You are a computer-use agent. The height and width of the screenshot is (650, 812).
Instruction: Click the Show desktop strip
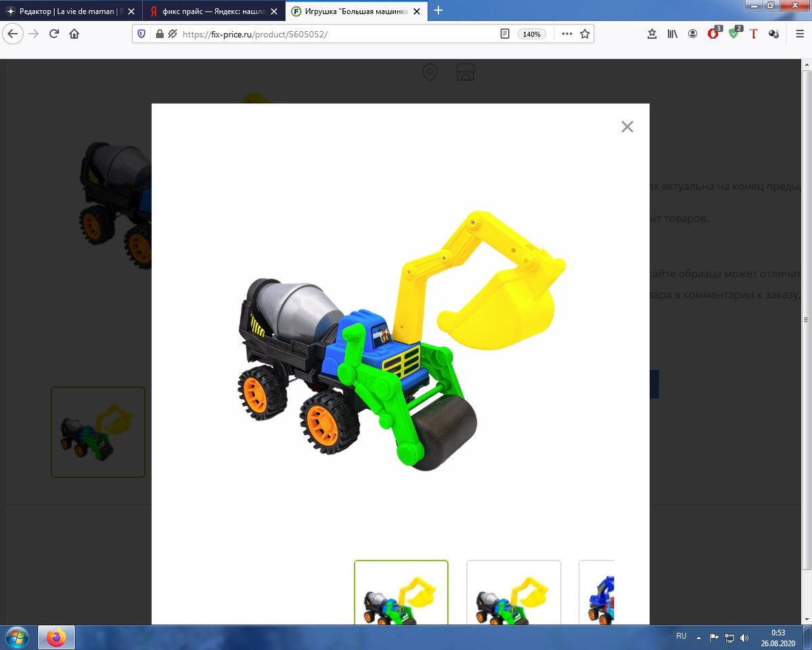click(x=807, y=637)
